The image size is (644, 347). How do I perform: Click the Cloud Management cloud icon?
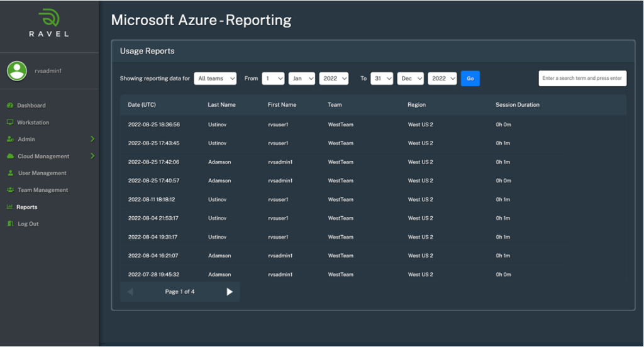pos(11,157)
